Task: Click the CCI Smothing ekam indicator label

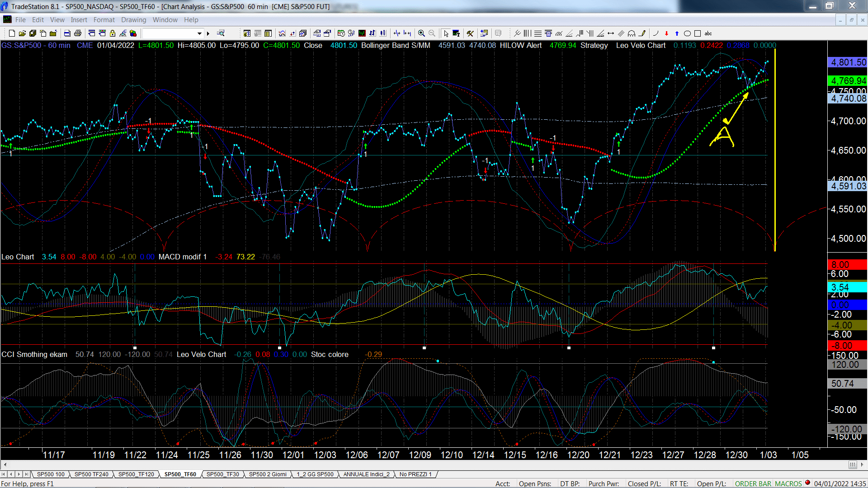Action: [34, 354]
